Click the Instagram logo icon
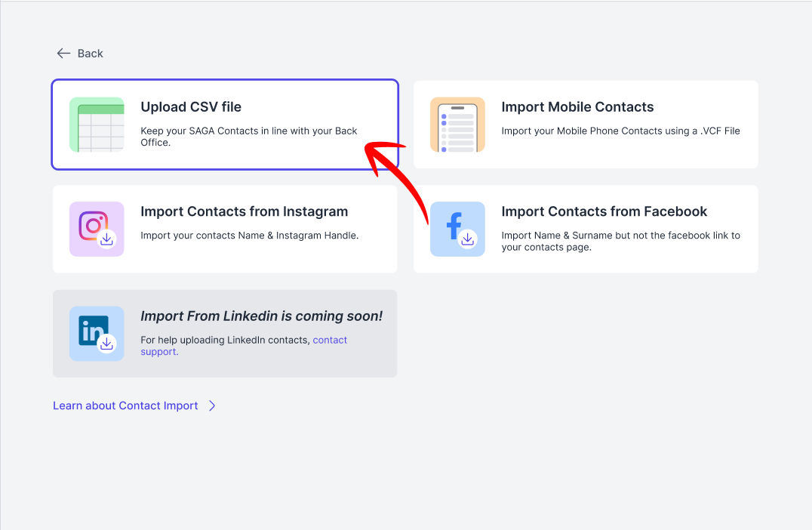This screenshot has height=530, width=812. pyautogui.click(x=97, y=229)
